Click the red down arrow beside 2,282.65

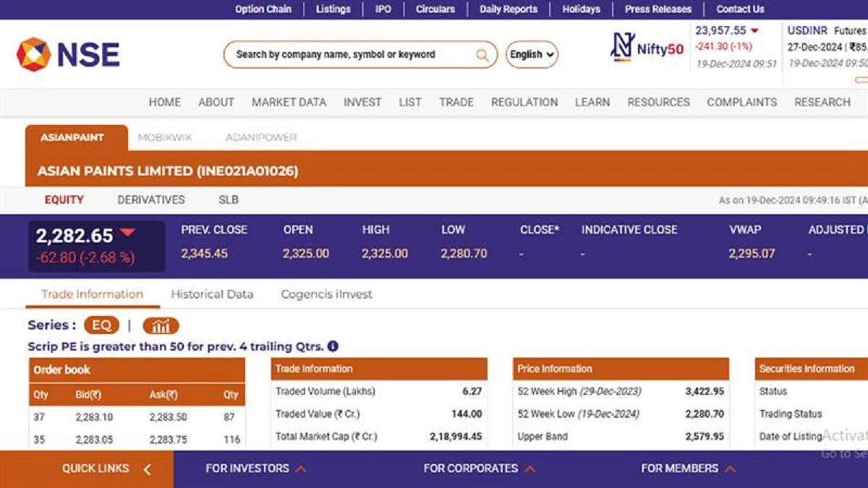[127, 233]
